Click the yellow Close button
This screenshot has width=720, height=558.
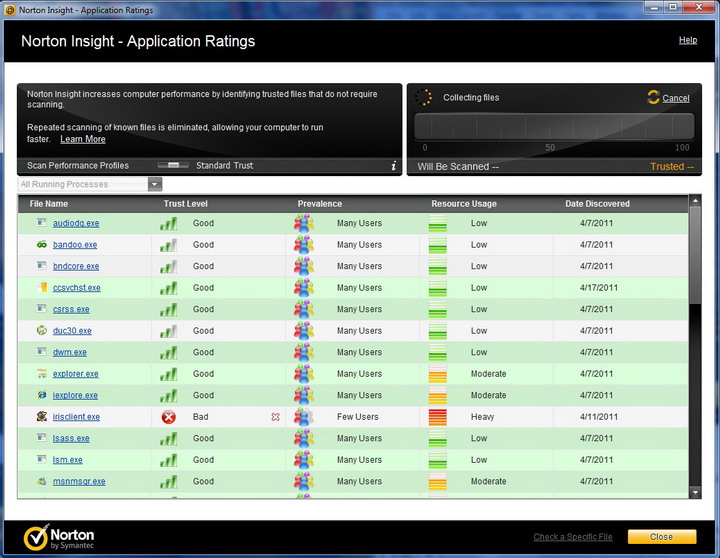pos(662,536)
